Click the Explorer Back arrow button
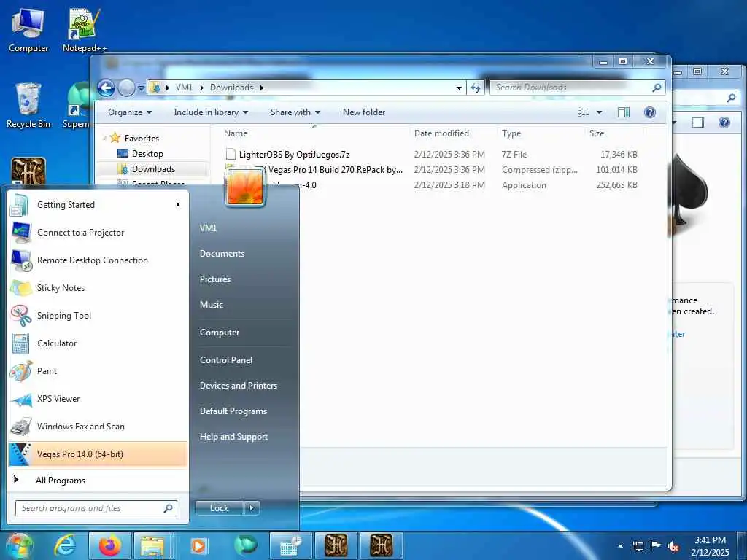Viewport: 747px width, 560px height. coord(107,87)
